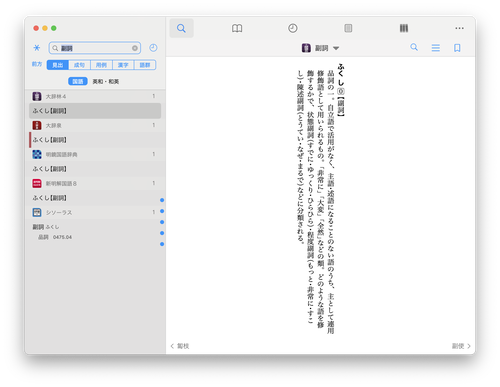Image resolution: width=500 pixels, height=387 pixels.
Task: Select the 見出 search mode segment
Action: [x=58, y=65]
